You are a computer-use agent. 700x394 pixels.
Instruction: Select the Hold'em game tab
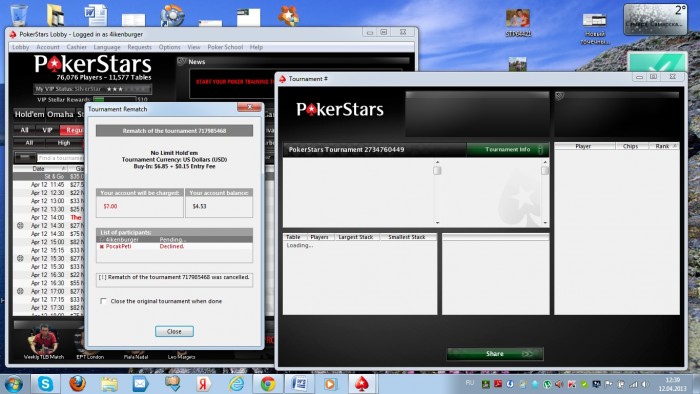click(x=29, y=114)
